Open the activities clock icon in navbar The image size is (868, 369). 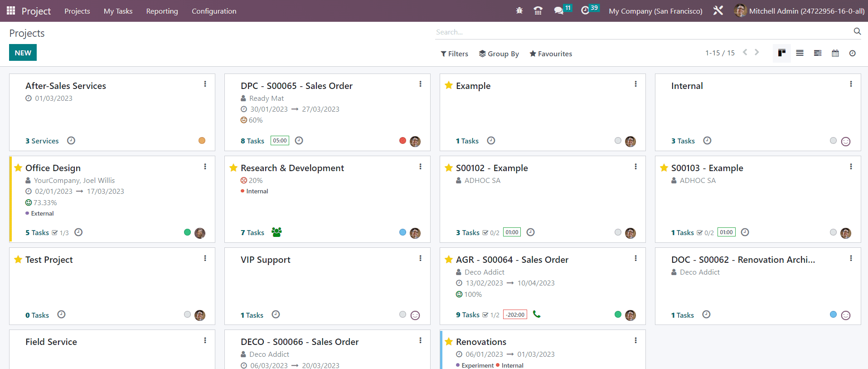(585, 10)
